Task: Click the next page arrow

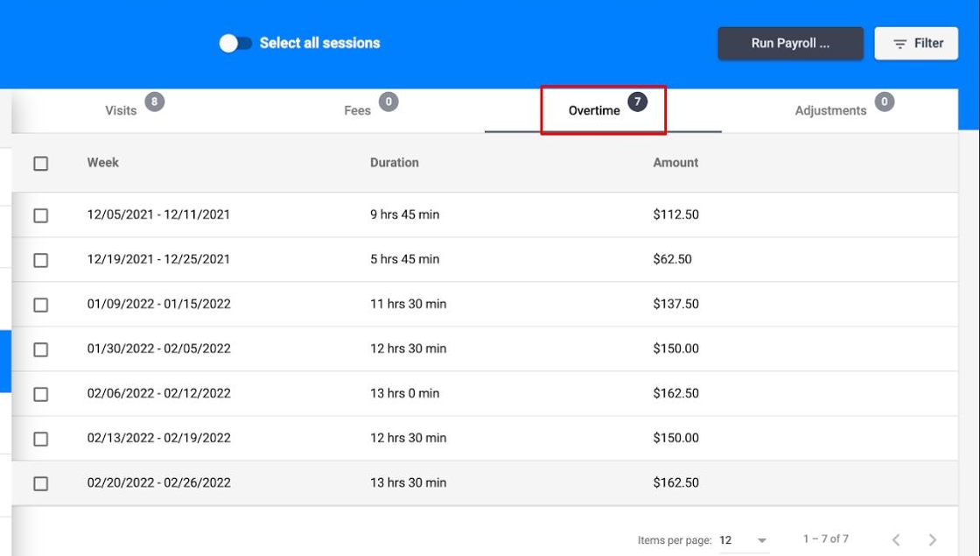Action: [933, 540]
